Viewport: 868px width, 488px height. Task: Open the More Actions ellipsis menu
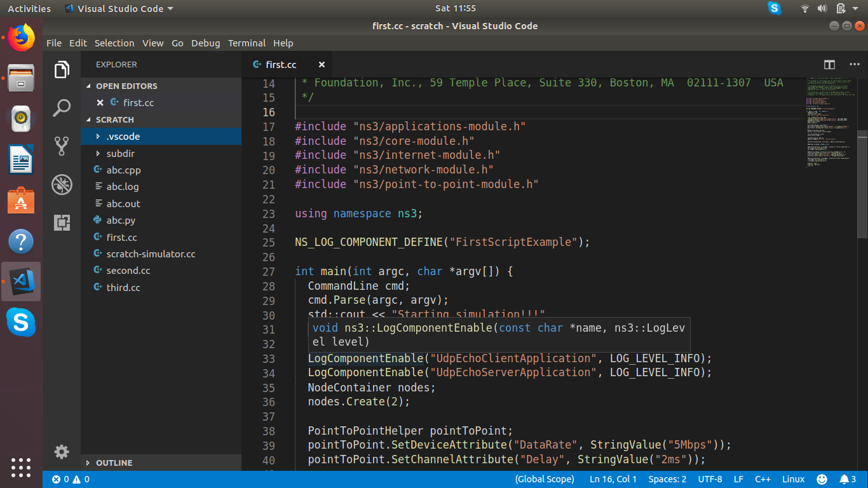(x=855, y=64)
